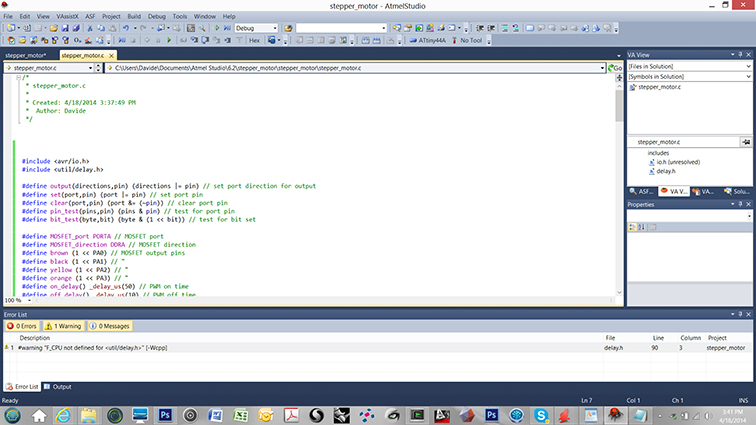The width and height of the screenshot is (756, 425).
Task: Click the categorized view icon in Properties
Action: click(632, 227)
